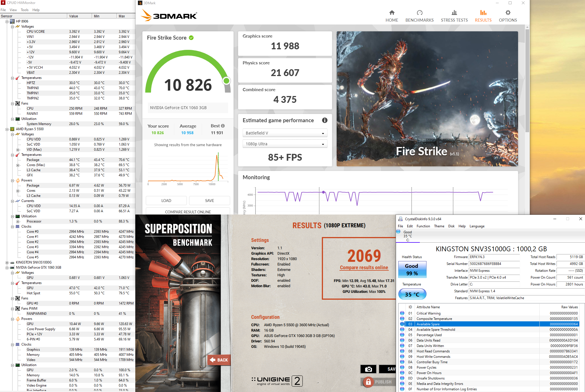Go to the Benchmarks gauge icon

420,13
